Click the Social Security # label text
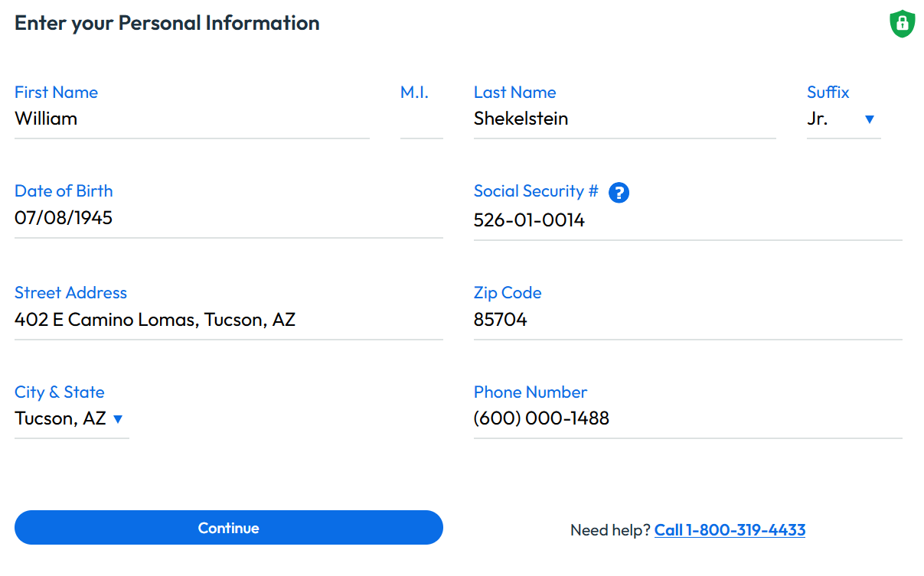The width and height of the screenshot is (924, 576). coord(535,191)
